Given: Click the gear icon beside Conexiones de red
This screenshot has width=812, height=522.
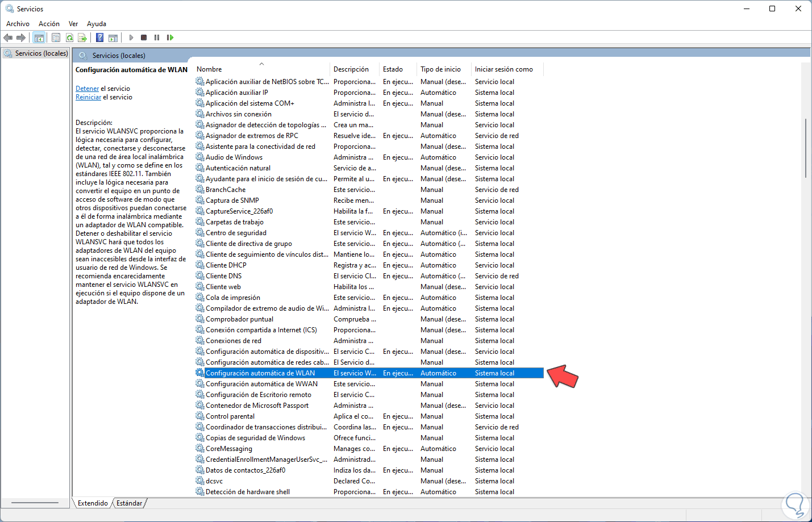Looking at the screenshot, I should click(200, 341).
